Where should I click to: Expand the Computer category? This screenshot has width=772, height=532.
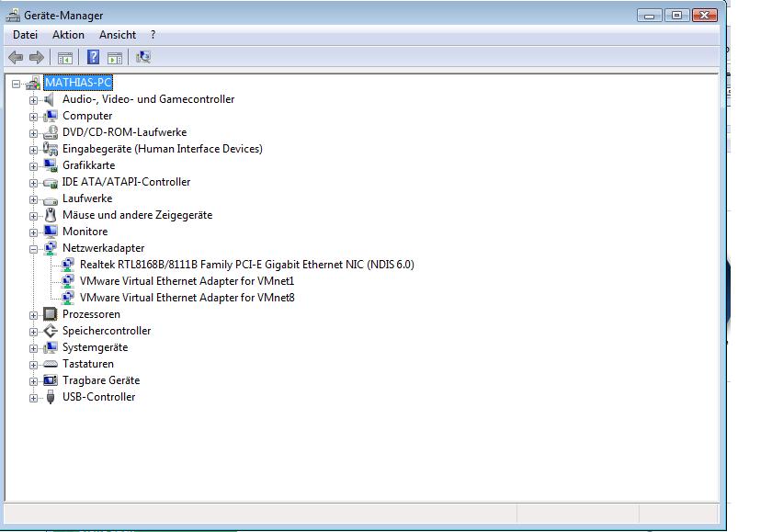pos(33,117)
